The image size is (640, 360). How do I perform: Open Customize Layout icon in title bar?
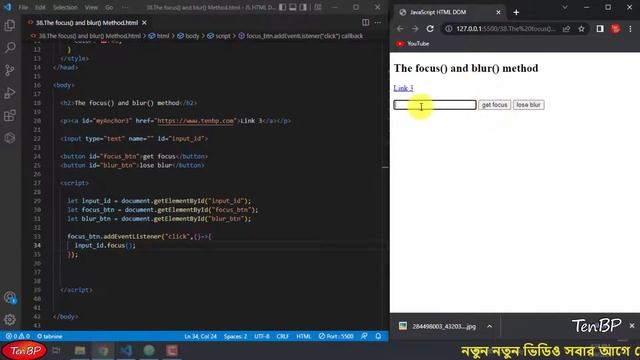click(x=318, y=7)
